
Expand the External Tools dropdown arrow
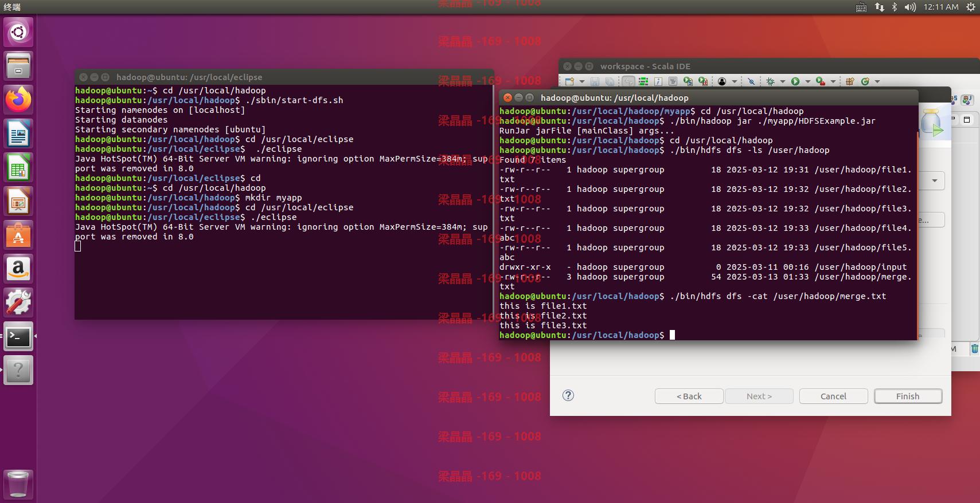[x=833, y=81]
